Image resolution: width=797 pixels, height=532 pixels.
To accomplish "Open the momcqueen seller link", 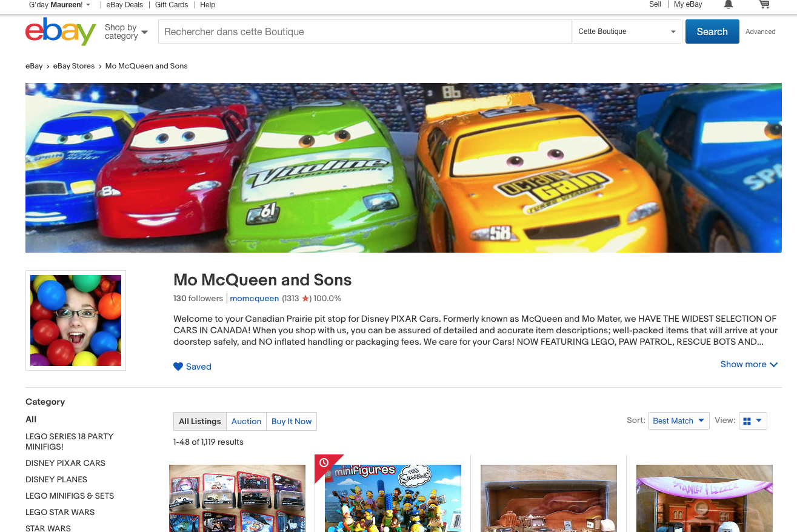I will click(x=255, y=298).
